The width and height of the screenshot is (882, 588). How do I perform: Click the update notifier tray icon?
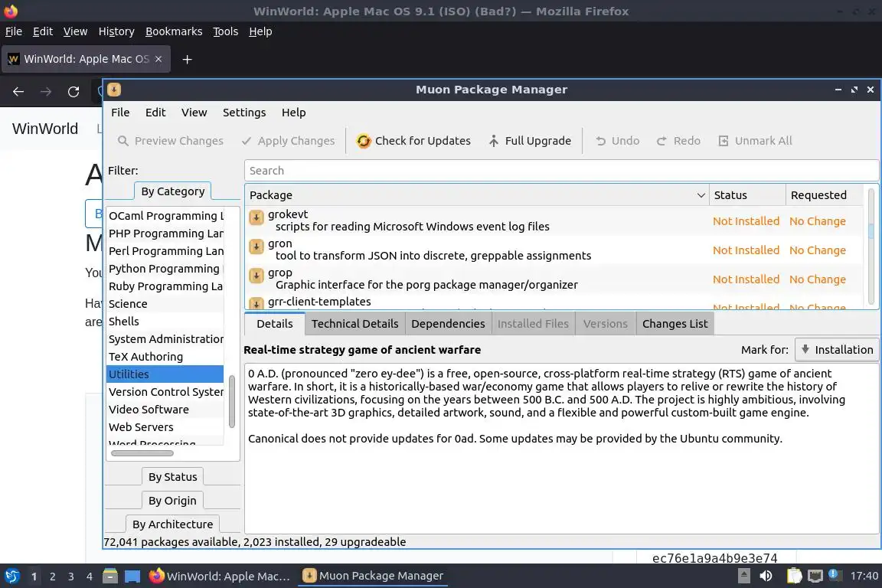click(835, 575)
